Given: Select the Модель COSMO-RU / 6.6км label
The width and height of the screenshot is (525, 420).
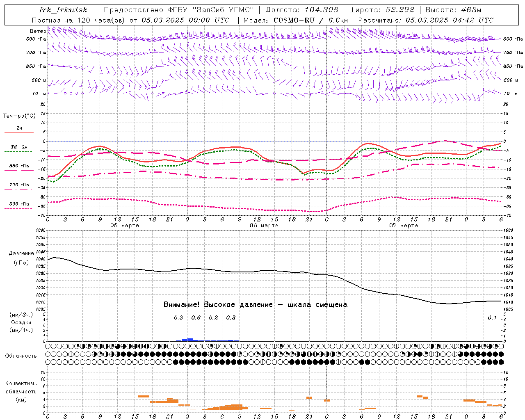Looking at the screenshot, I should [x=295, y=20].
